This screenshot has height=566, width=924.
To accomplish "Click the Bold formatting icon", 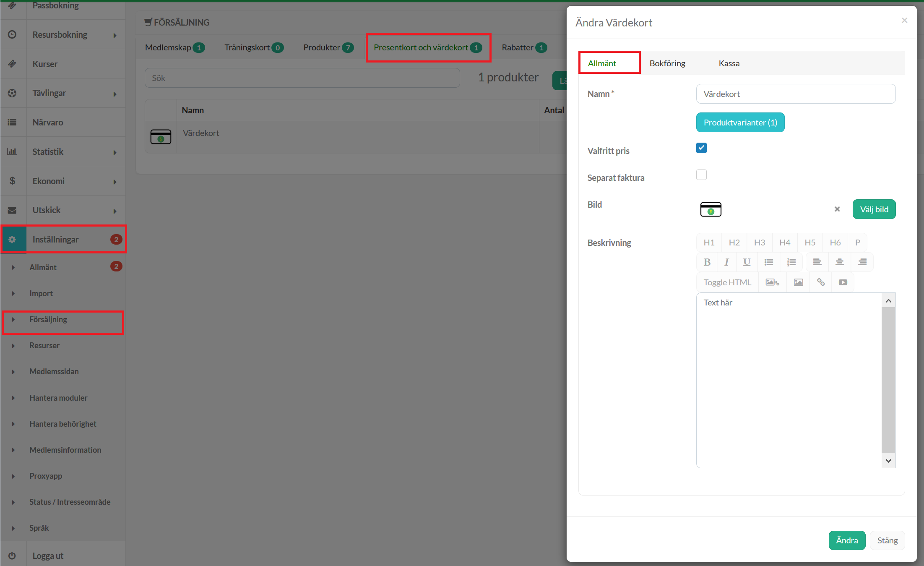I will (x=707, y=262).
